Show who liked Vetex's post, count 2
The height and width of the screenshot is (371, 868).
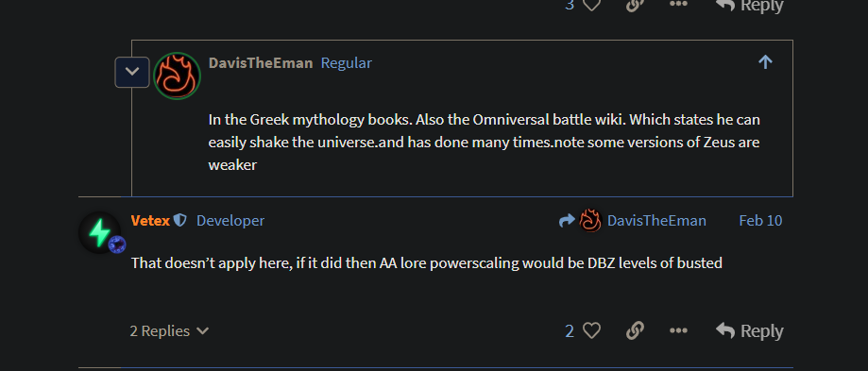tap(570, 330)
